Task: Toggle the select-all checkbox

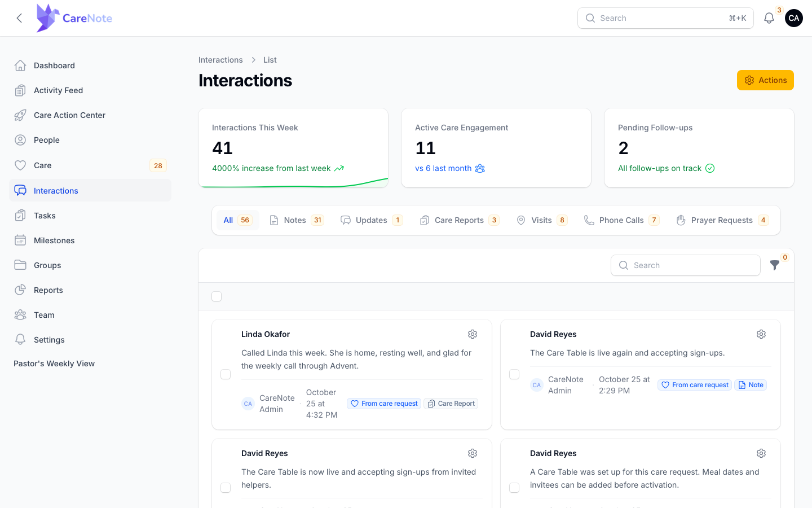Action: pos(217,296)
